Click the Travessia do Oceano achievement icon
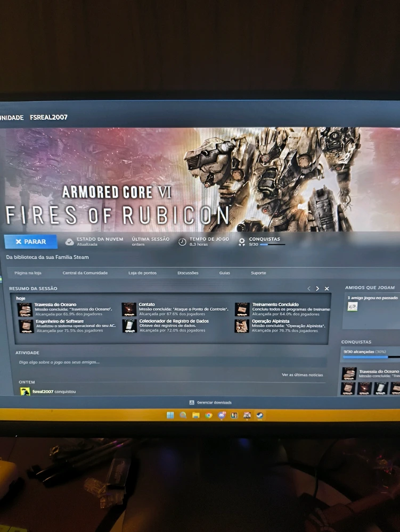Viewport: 400px width, 532px height. [25, 310]
